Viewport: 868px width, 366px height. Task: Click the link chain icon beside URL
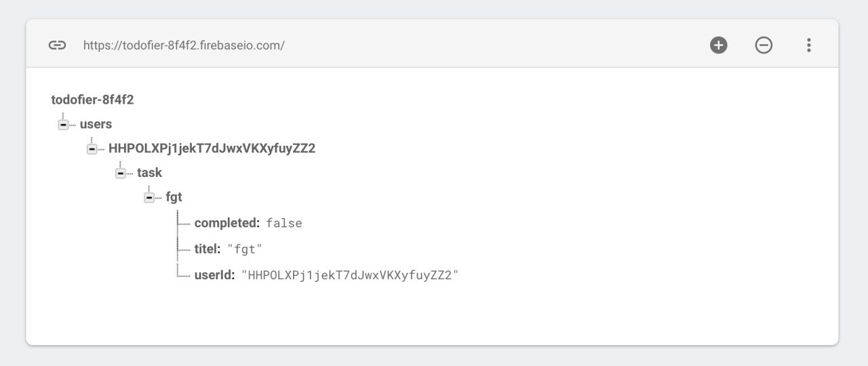[57, 45]
